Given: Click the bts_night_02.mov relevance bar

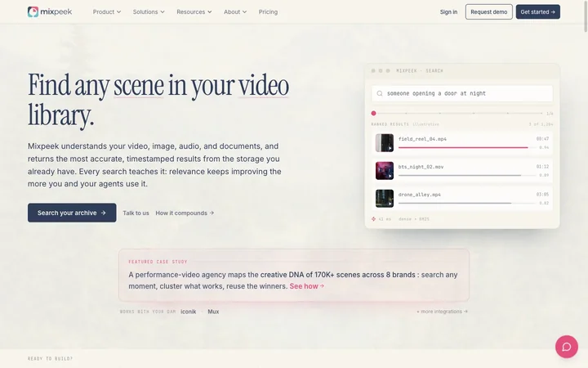Looking at the screenshot, I should tap(467, 175).
